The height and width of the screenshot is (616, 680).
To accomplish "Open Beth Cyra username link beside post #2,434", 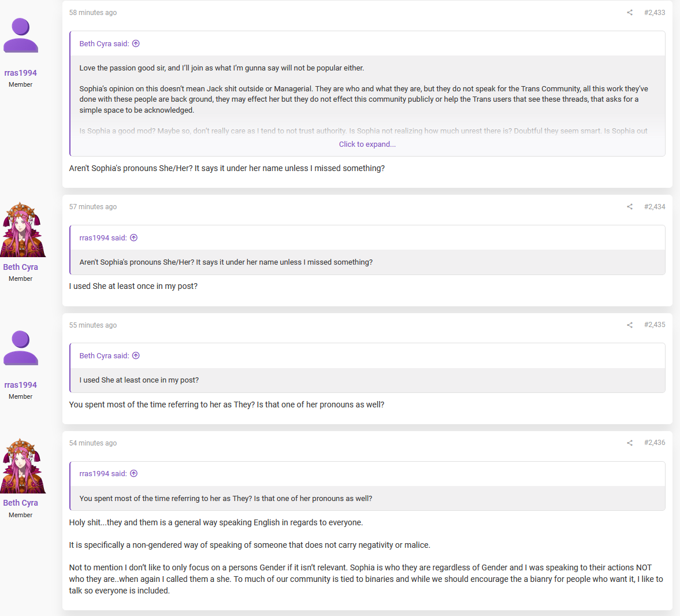I will pyautogui.click(x=20, y=267).
